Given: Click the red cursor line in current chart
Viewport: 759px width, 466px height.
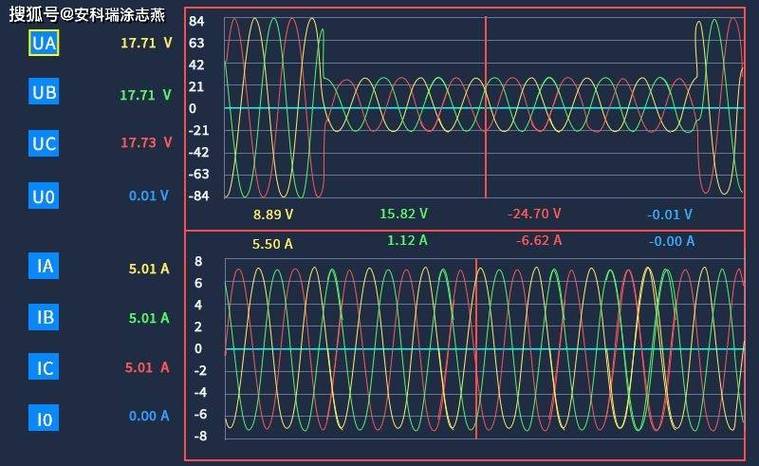Looking at the screenshot, I should click(x=476, y=348).
